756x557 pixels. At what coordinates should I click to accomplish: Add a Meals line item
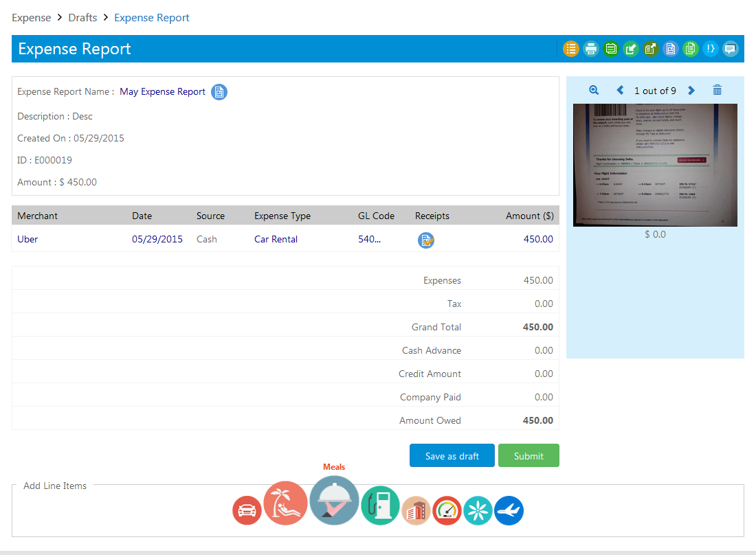(x=334, y=501)
